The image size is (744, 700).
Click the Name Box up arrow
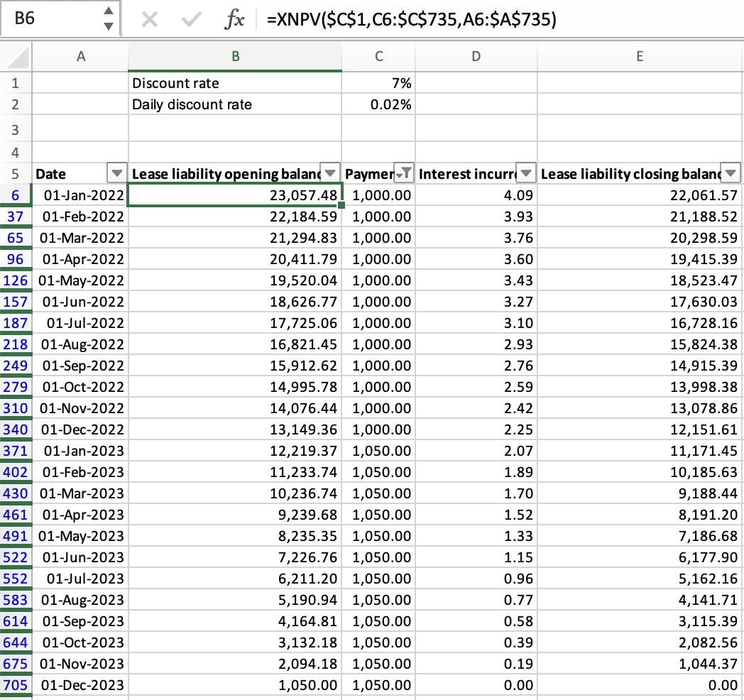coord(109,11)
